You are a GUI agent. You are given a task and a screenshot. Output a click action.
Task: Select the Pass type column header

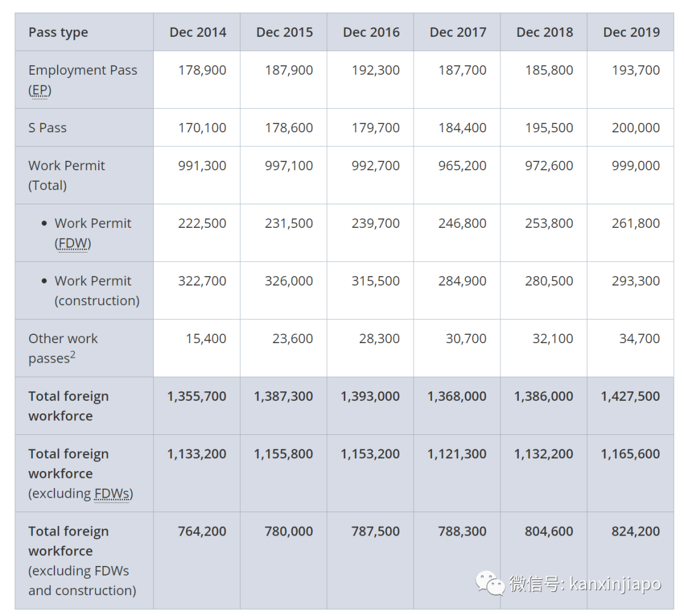coord(58,33)
